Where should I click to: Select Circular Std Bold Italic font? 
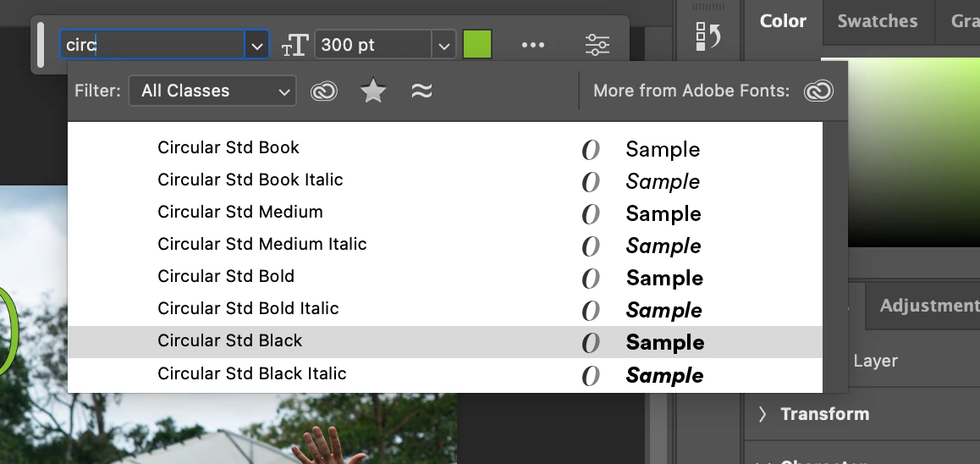pyautogui.click(x=445, y=309)
